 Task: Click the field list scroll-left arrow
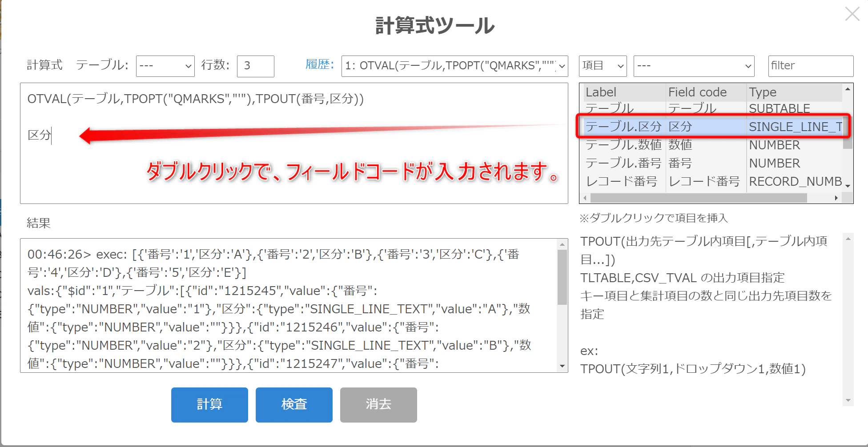pyautogui.click(x=585, y=198)
